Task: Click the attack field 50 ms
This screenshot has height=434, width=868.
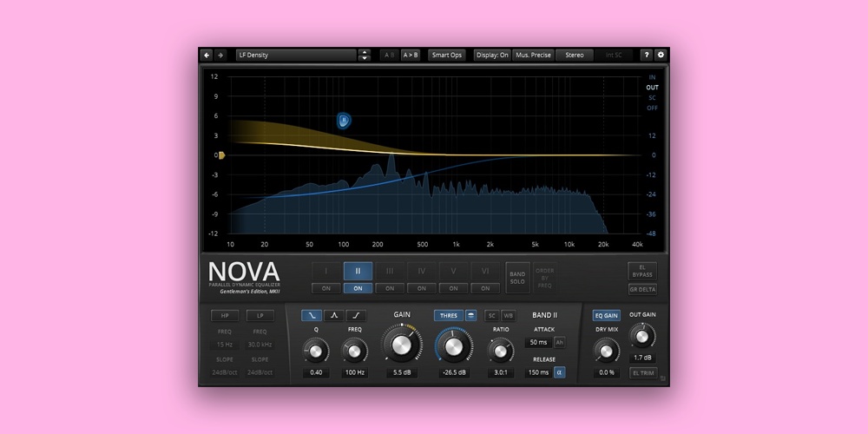Action: click(538, 342)
